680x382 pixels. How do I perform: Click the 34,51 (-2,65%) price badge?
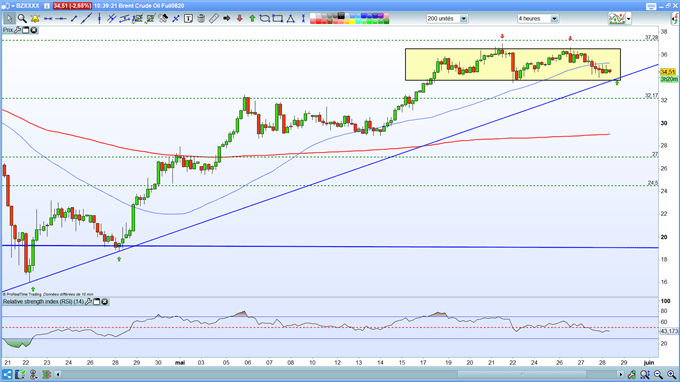pyautogui.click(x=72, y=6)
